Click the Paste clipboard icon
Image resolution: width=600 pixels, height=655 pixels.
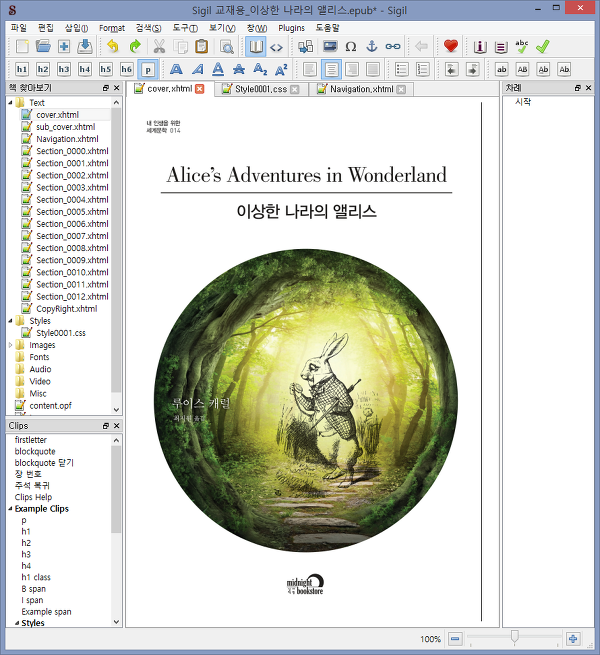coord(201,46)
